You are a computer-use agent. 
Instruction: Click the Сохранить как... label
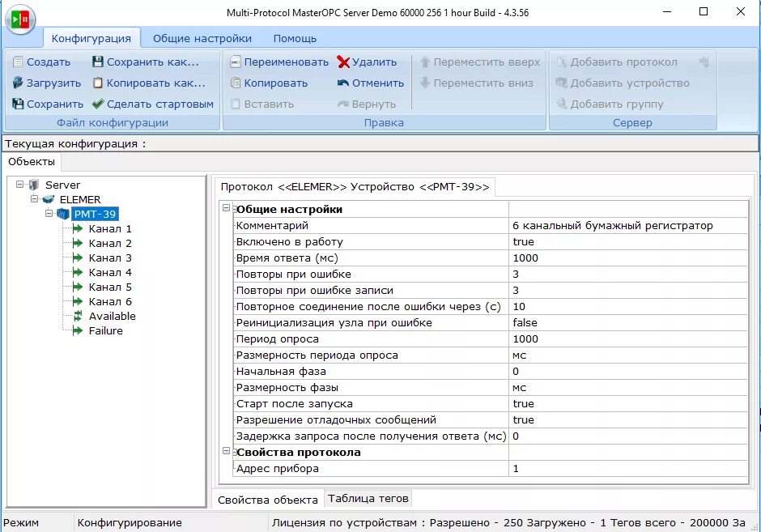coord(153,62)
